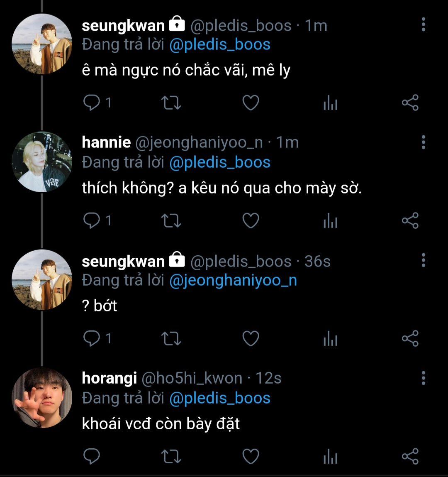Reply to seungkwan's first tweet
This screenshot has height=477, width=448.
(x=92, y=103)
